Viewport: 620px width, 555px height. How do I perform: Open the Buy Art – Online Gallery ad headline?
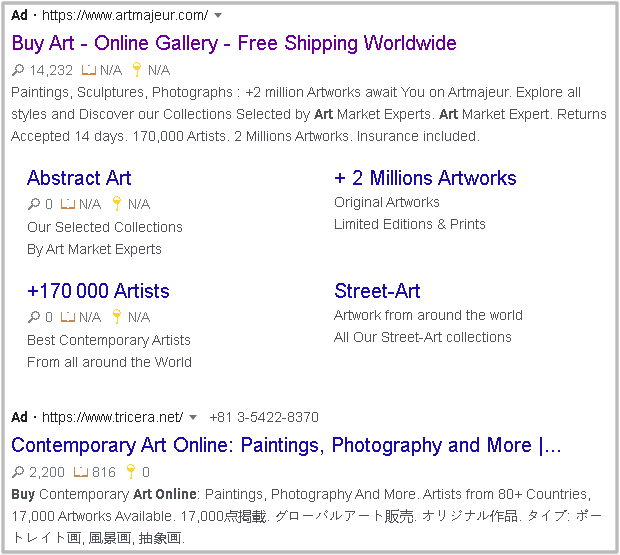[234, 43]
